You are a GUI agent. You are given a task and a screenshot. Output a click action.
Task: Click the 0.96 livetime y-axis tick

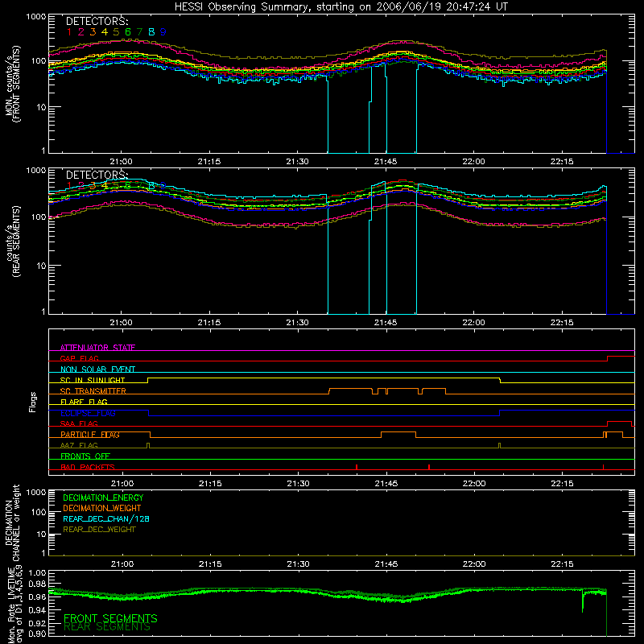click(x=37, y=597)
